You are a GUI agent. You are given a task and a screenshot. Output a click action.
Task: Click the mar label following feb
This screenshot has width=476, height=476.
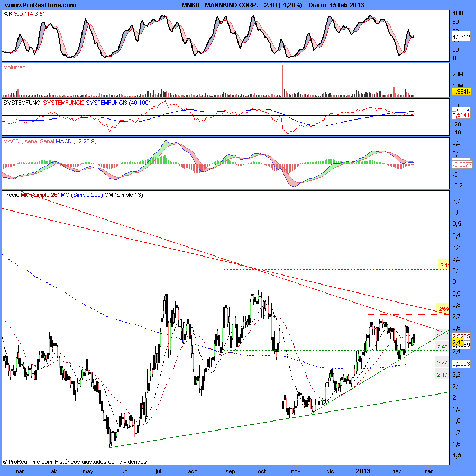pyautogui.click(x=428, y=471)
